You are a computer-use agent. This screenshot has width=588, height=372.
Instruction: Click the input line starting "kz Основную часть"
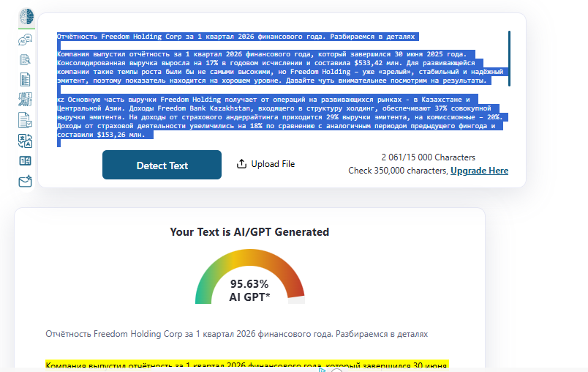coord(263,100)
